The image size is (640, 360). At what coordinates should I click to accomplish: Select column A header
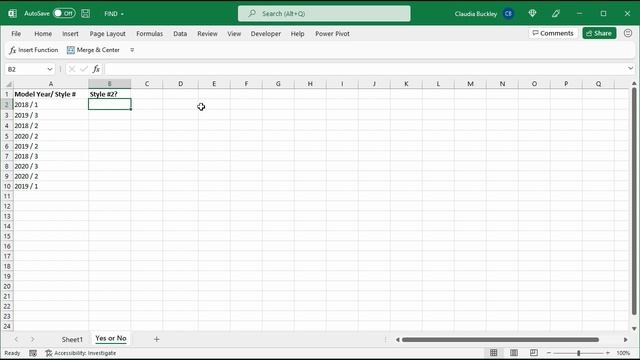[x=51, y=84]
